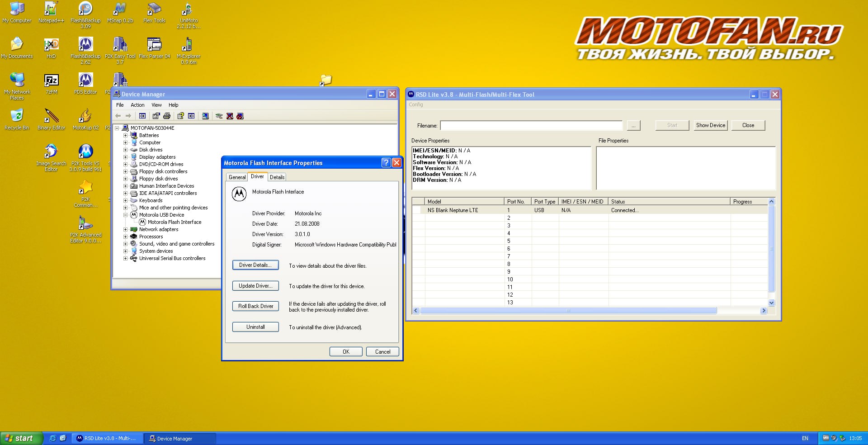Click the Forward arrow in Device Manager toolbar
Image resolution: width=868 pixels, height=445 pixels.
(x=128, y=116)
